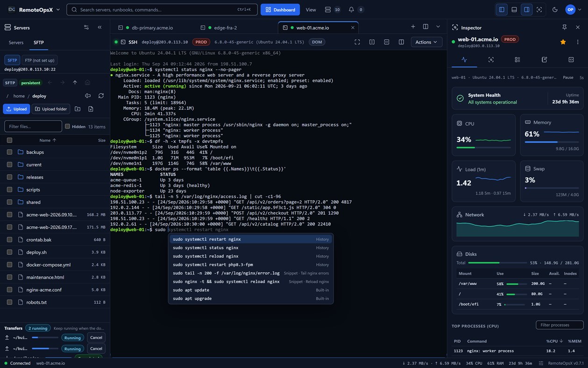Go to SFTP home directory
Screen dimensions: 588x368
tap(87, 83)
